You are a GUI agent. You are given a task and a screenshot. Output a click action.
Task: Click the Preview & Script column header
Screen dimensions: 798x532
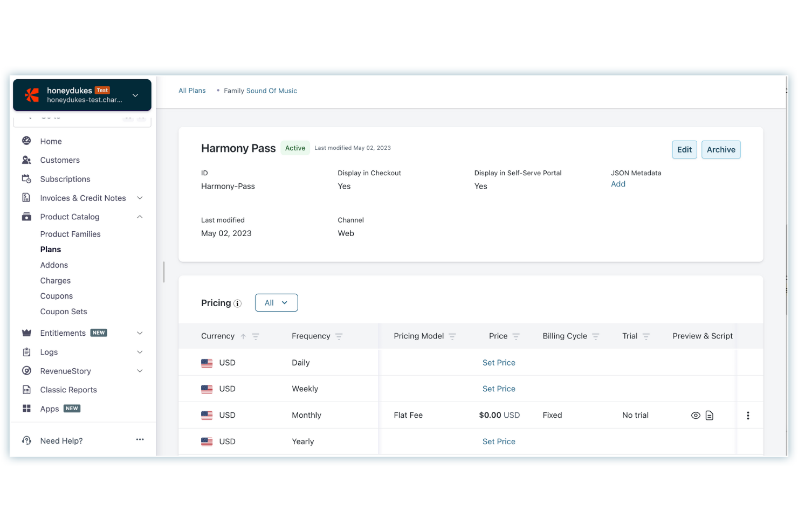pyautogui.click(x=703, y=336)
